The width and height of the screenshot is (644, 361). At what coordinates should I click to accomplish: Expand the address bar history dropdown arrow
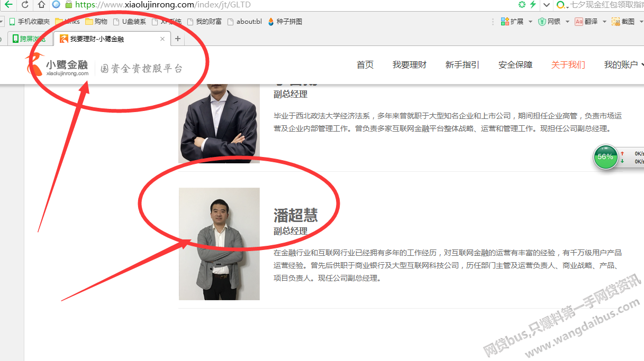pos(547,4)
